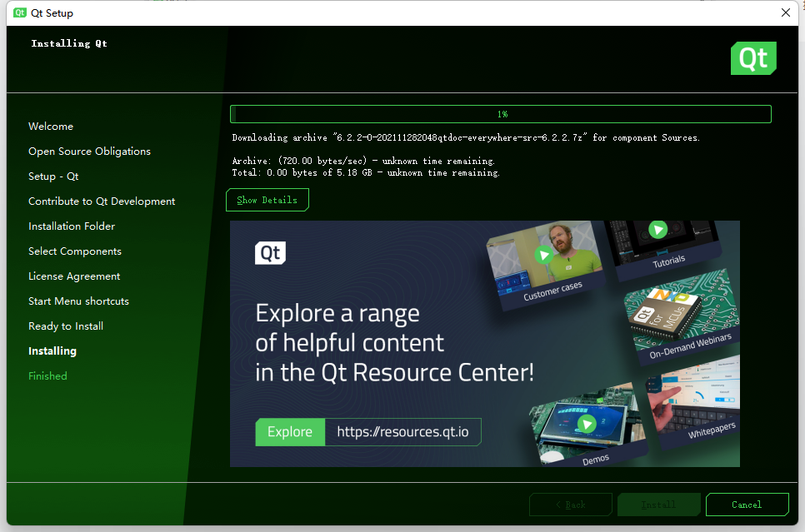Select the Start Menu shortcuts step
Image resolution: width=805 pixels, height=532 pixels.
tap(78, 301)
